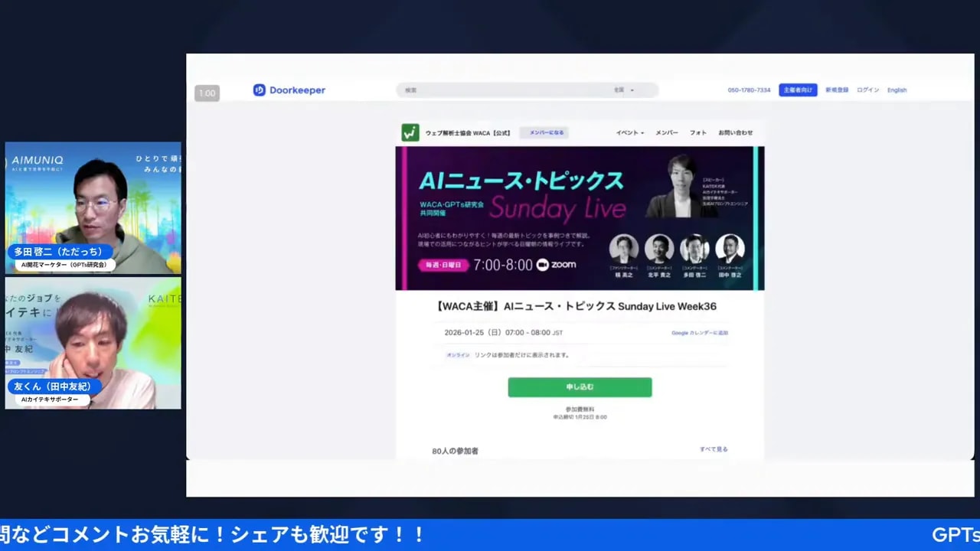980x551 pixels.
Task: Select the お問い合わせ menu item
Action: (x=733, y=132)
